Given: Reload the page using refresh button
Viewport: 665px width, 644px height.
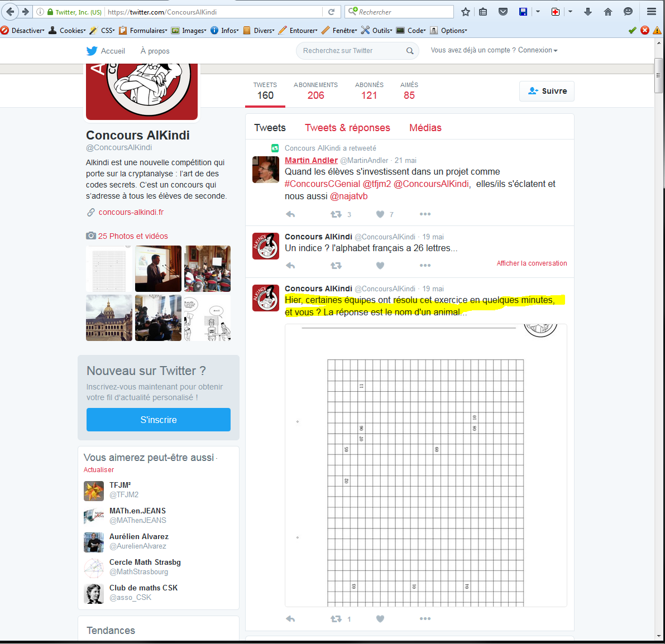Looking at the screenshot, I should point(331,12).
